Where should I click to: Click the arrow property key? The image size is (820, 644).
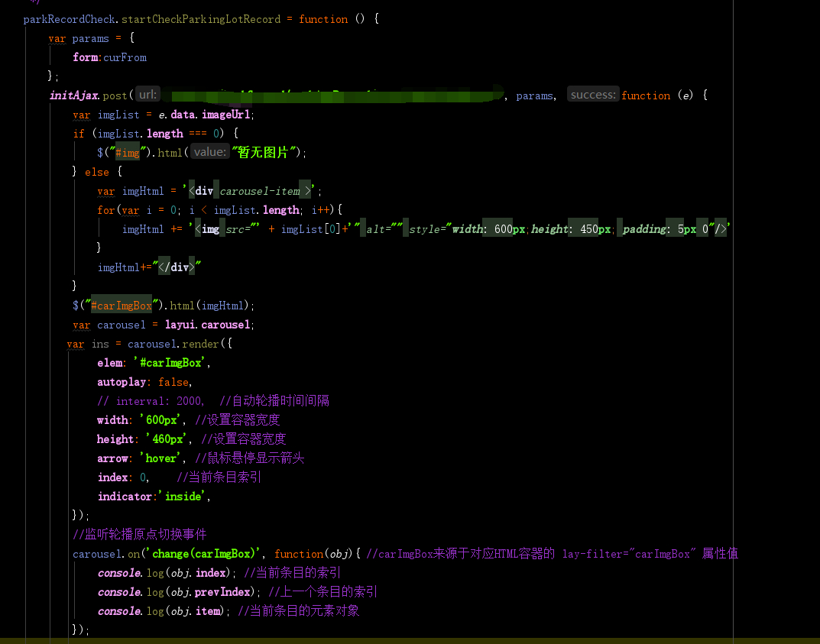pyautogui.click(x=112, y=458)
